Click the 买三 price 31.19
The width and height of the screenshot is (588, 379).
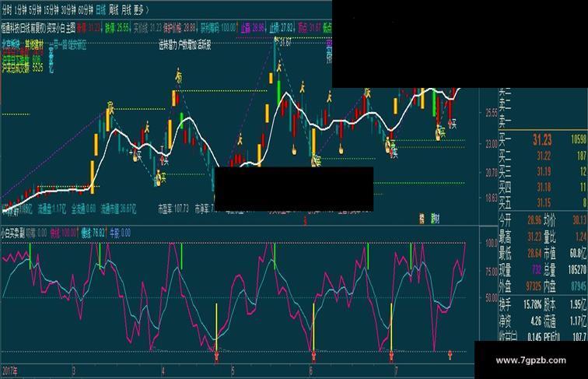click(544, 171)
